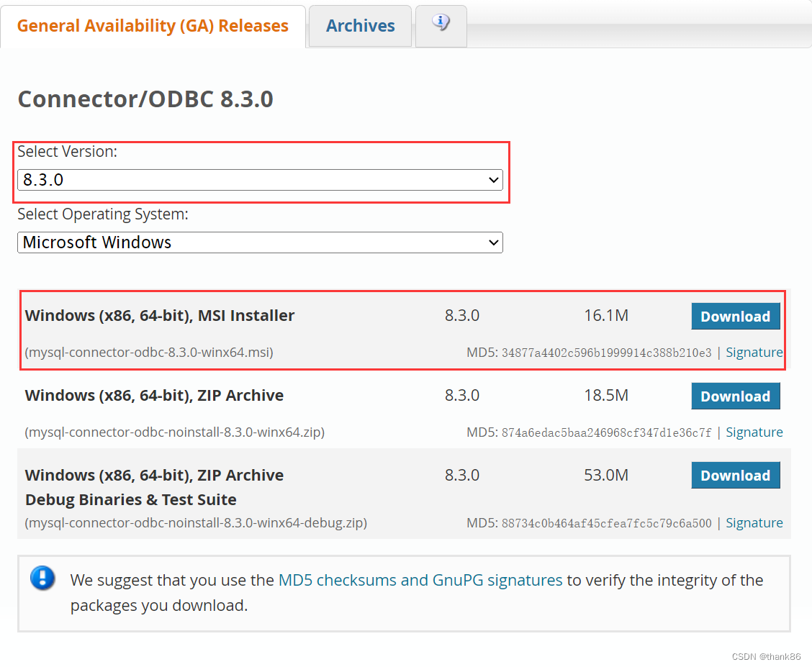Switch to the Archives tab
Screen dimensions: 812x667
tap(360, 25)
